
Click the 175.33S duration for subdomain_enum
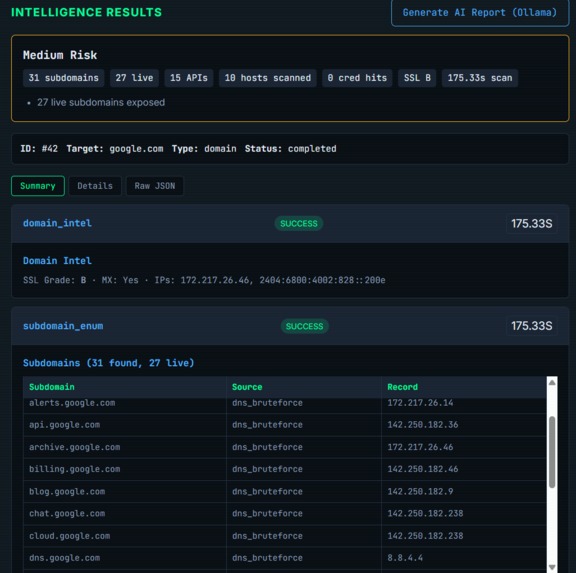click(532, 326)
